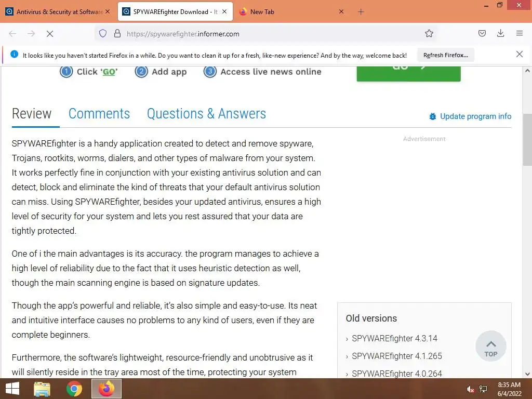This screenshot has width=532, height=399.
Task: Go back to the previous page
Action: point(12,34)
